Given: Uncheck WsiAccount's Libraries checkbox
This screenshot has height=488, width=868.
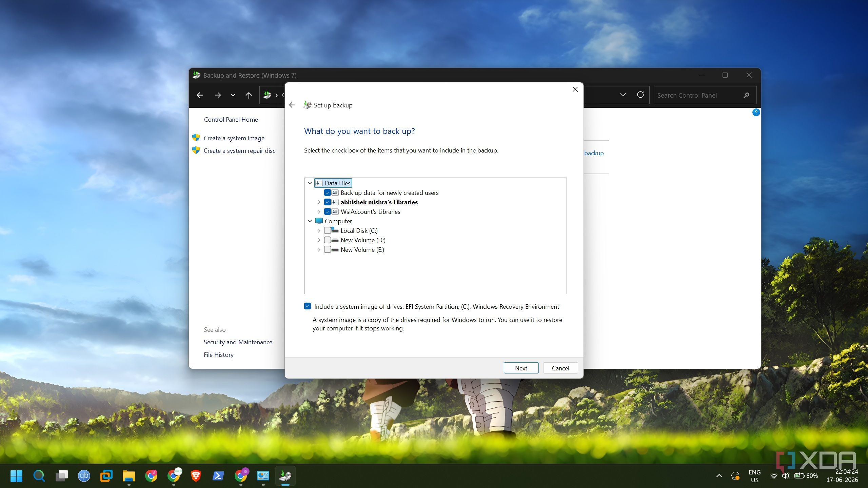Looking at the screenshot, I should (328, 212).
